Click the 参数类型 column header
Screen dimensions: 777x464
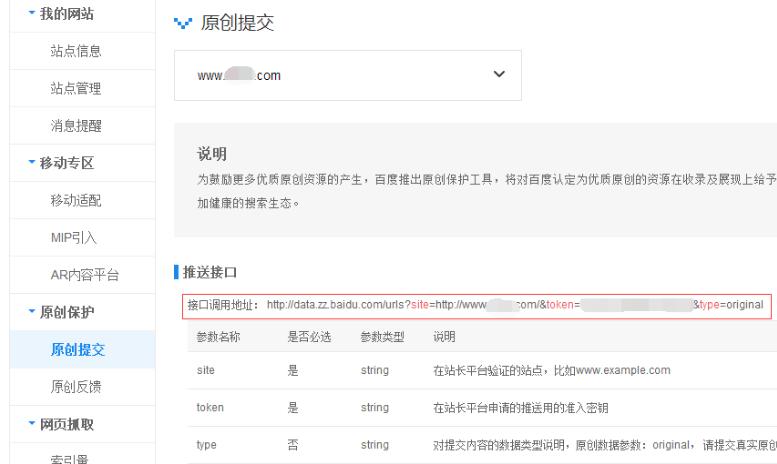(382, 337)
